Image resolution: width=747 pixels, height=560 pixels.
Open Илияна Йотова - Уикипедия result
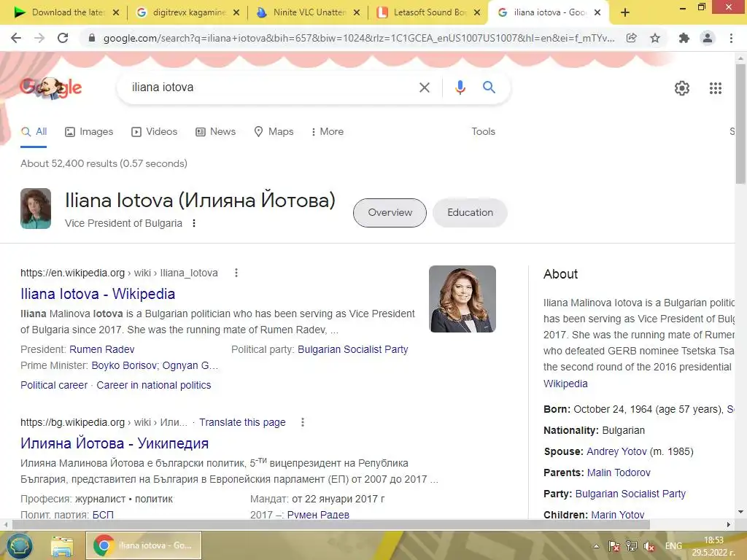(x=115, y=443)
